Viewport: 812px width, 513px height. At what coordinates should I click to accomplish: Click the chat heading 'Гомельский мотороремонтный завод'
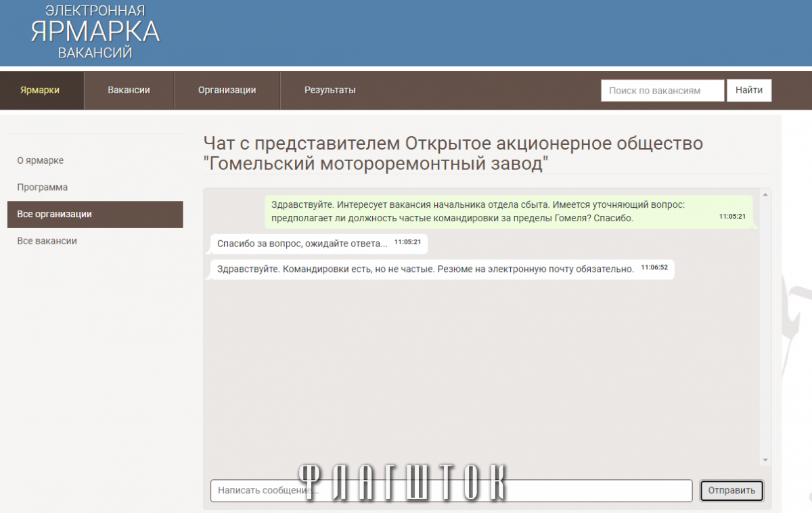[x=453, y=154]
